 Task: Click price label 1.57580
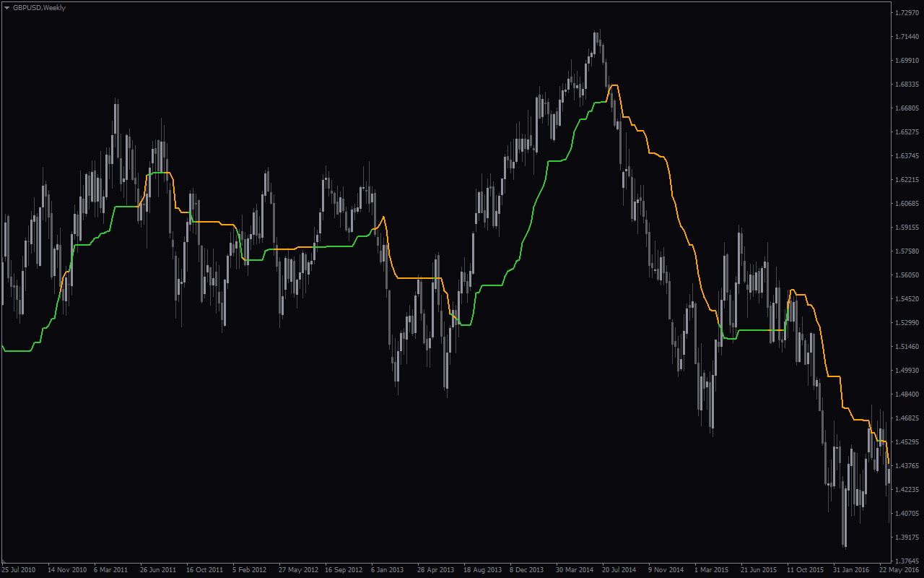907,251
